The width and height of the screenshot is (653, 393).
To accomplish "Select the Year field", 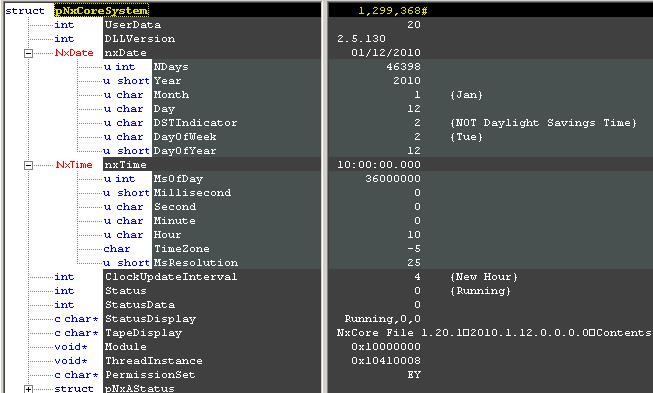I will coord(167,81).
